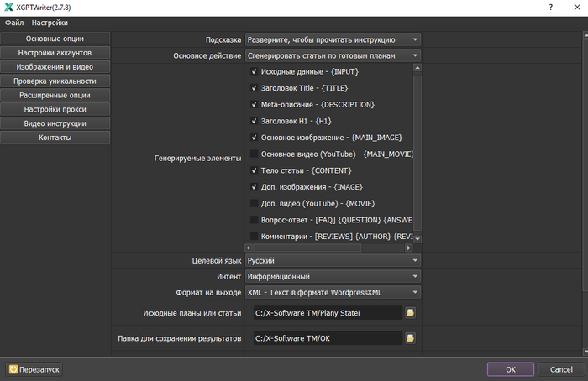Open the Файл menu
The image size is (588, 381).
tap(13, 23)
